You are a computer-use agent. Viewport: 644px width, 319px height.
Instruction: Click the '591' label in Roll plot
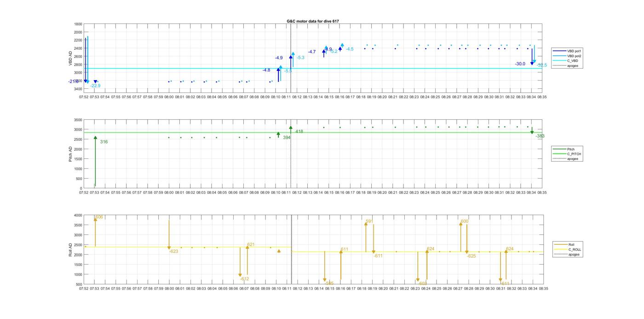tap(369, 221)
